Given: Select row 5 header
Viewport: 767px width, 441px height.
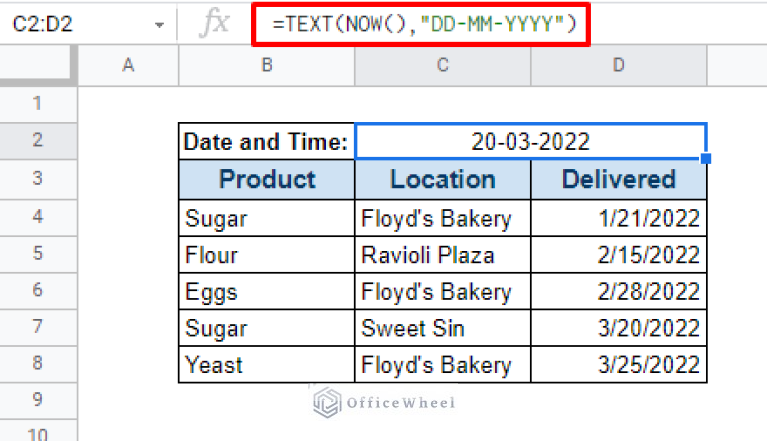Looking at the screenshot, I should [38, 255].
